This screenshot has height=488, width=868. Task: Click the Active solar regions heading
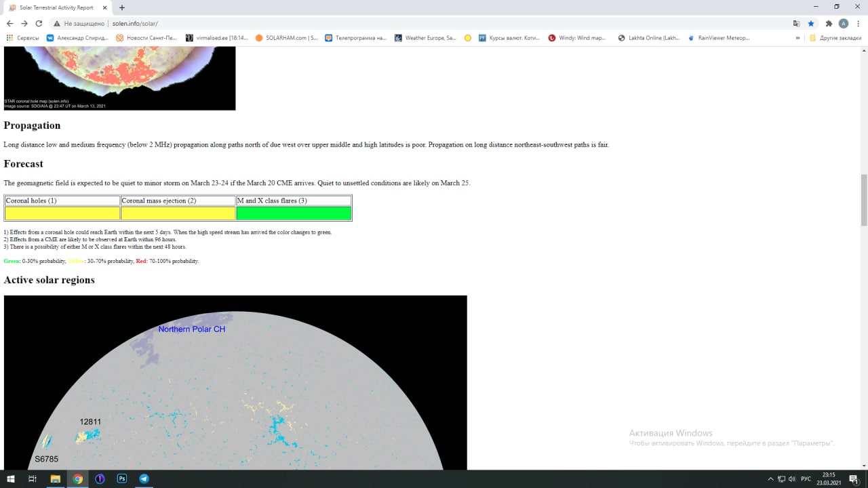coord(49,280)
